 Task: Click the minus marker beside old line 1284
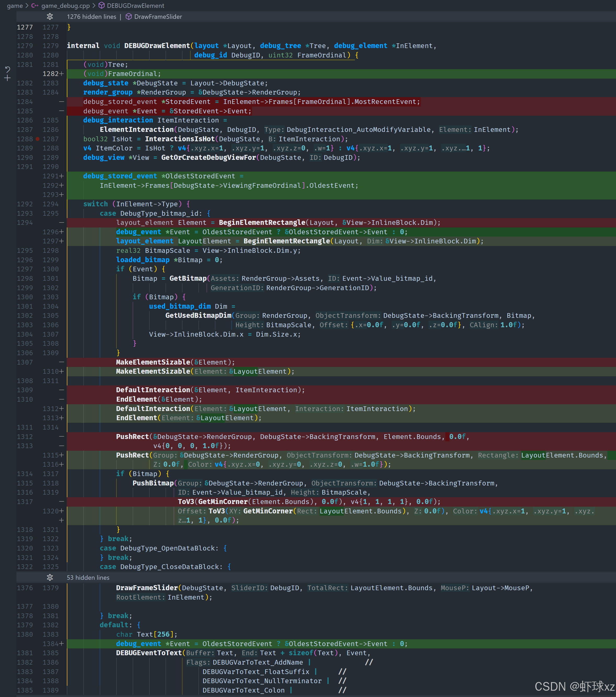(62, 102)
